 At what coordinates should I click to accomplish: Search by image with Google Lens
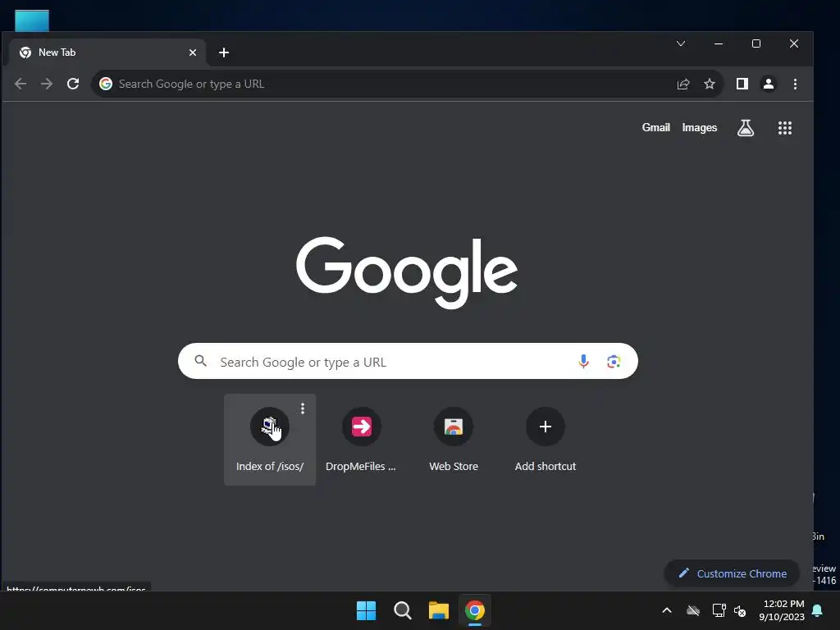(614, 362)
